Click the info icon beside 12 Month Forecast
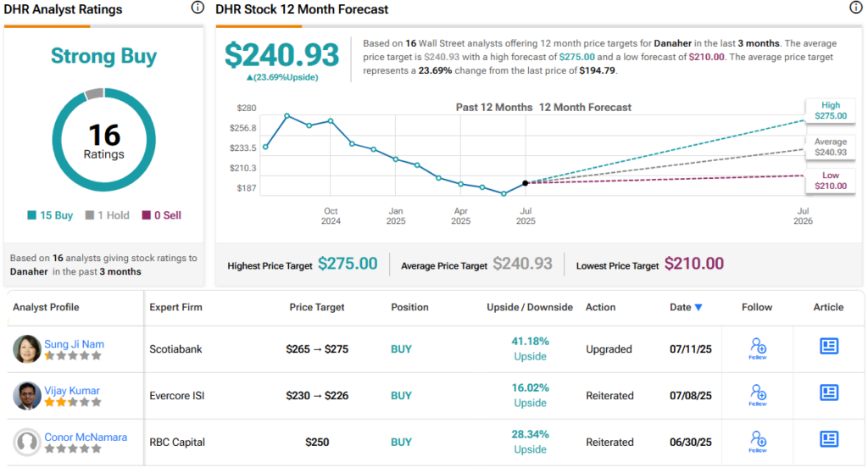This screenshot has height=468, width=868. coord(855,8)
